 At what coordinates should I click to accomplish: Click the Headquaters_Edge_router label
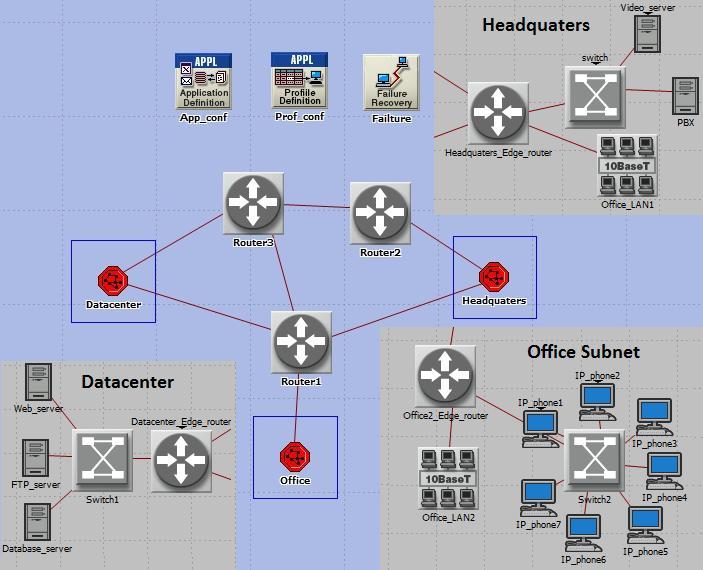[x=499, y=152]
